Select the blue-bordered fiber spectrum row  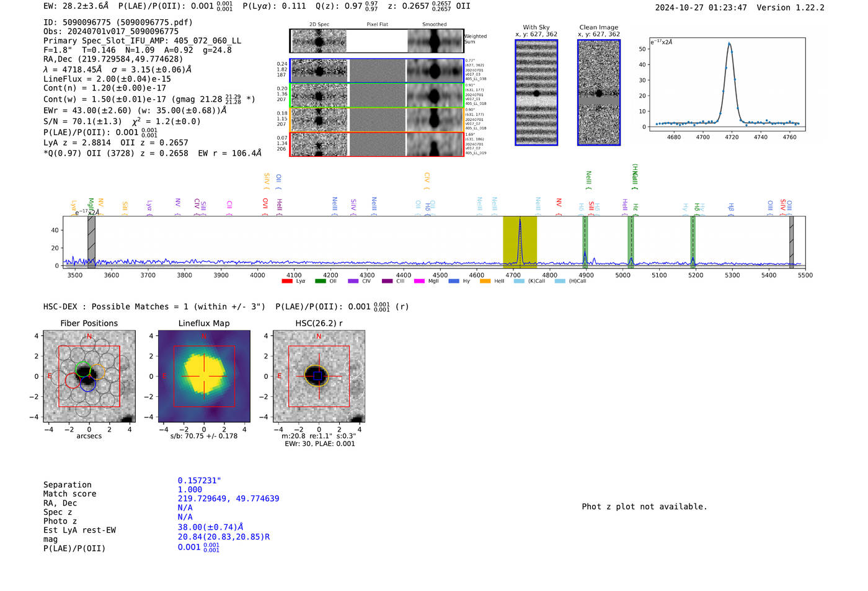[x=376, y=71]
